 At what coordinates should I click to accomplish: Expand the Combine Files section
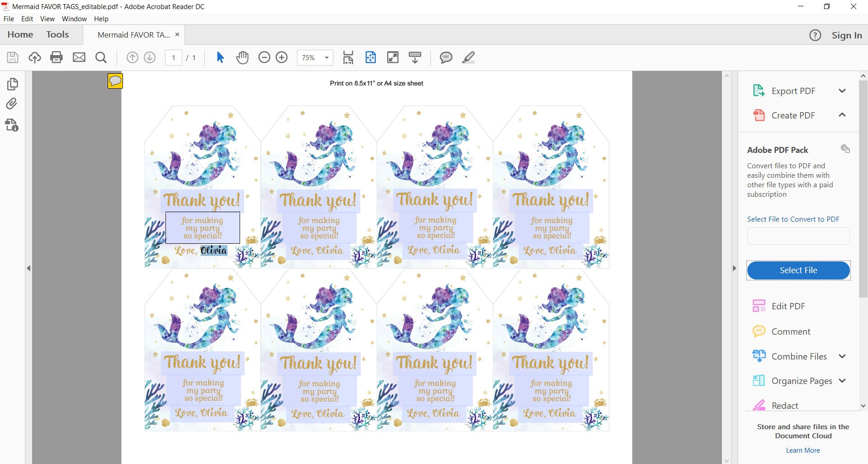pos(843,356)
